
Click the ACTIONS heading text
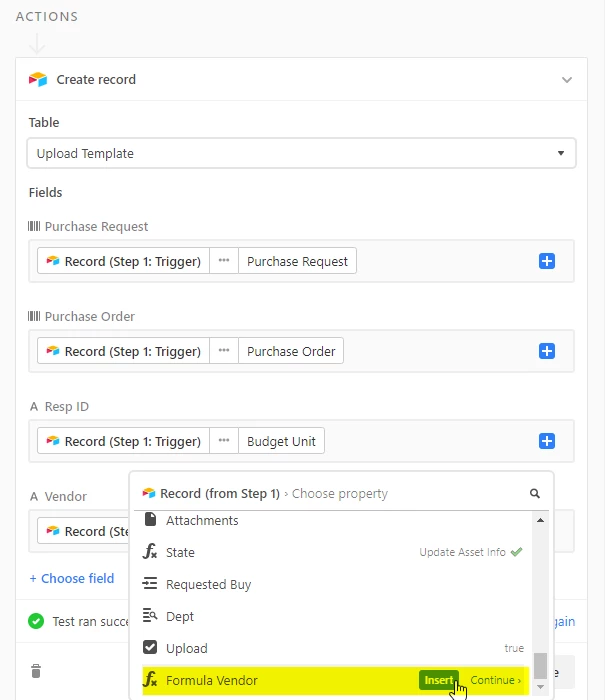pos(47,17)
